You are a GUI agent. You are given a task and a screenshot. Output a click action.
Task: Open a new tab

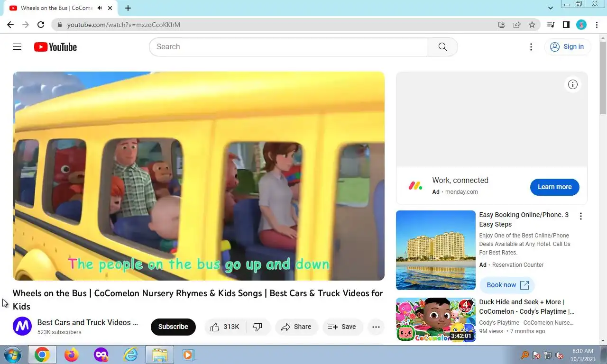click(x=128, y=8)
